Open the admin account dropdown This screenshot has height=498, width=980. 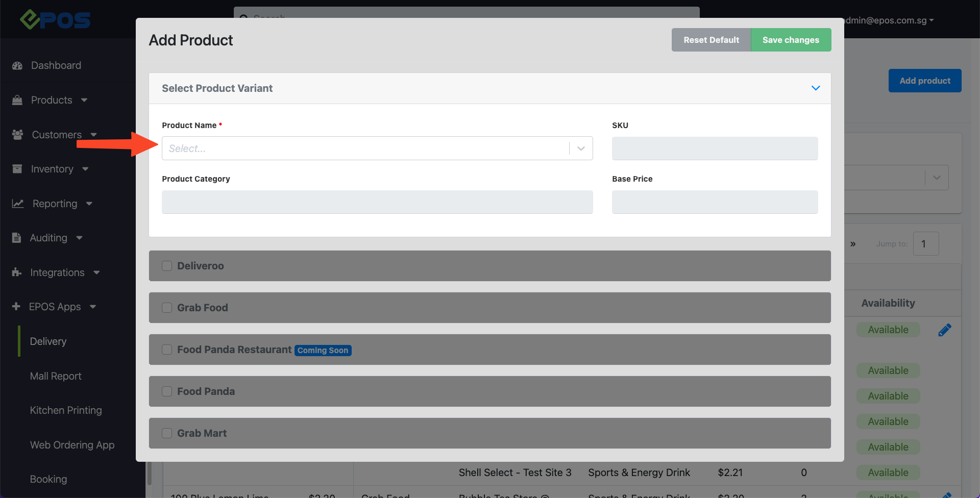click(x=889, y=20)
